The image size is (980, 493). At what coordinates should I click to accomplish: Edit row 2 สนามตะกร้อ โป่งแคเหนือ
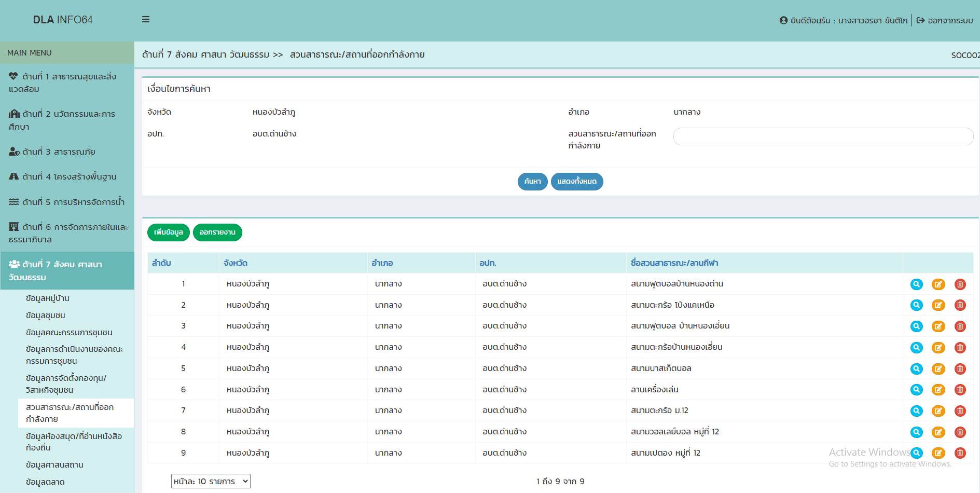pos(938,305)
